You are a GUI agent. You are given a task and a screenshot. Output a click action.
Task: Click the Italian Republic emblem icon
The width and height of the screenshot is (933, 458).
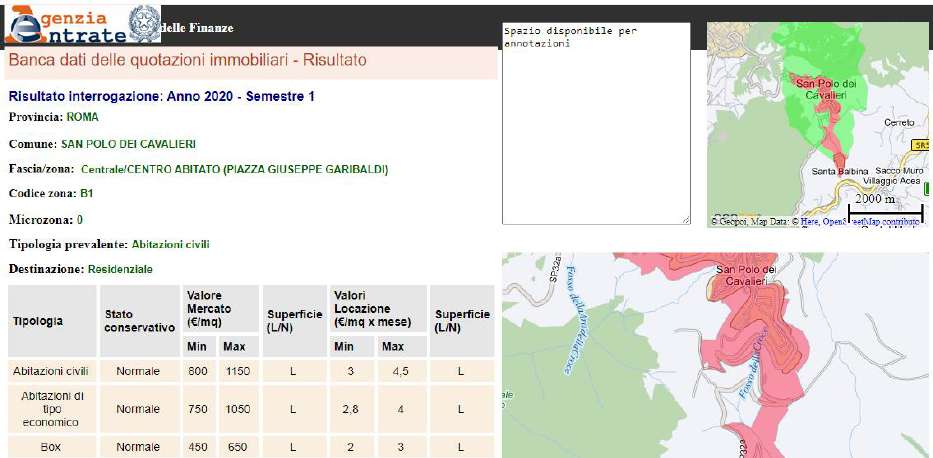point(144,21)
